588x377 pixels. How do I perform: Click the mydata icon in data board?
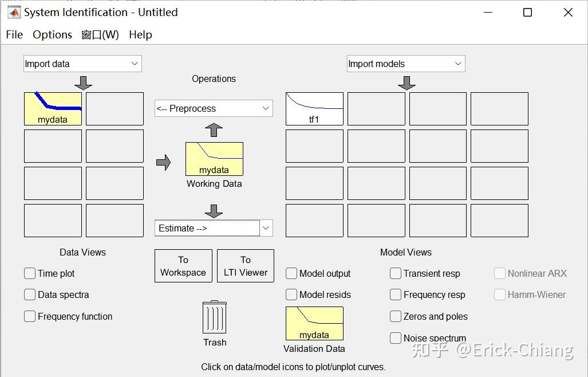[53, 109]
